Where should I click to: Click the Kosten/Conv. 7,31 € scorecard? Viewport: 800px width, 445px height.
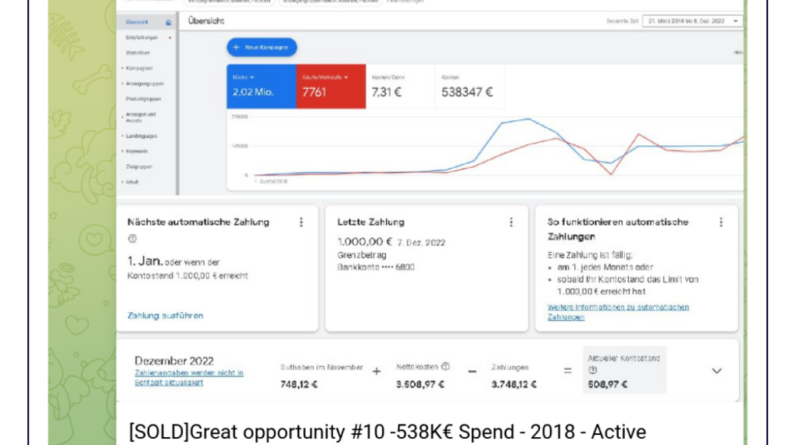(401, 86)
